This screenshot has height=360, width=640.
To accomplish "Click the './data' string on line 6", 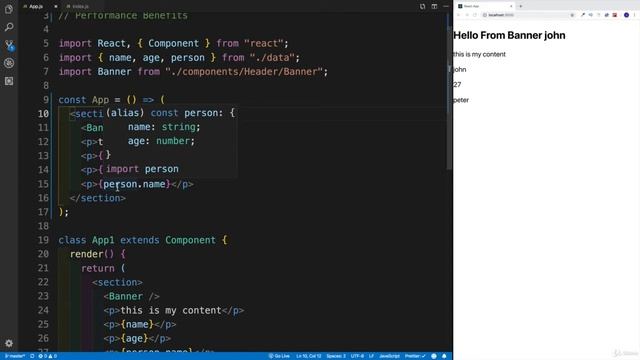I will 272,58.
